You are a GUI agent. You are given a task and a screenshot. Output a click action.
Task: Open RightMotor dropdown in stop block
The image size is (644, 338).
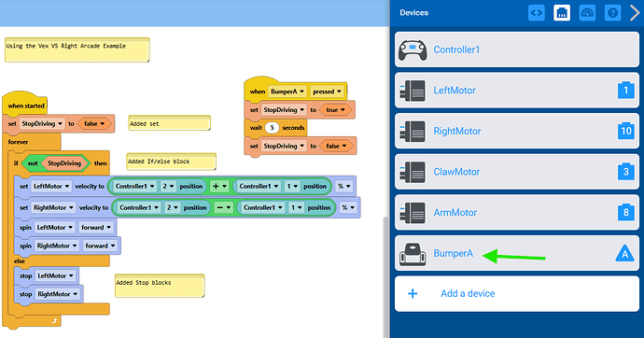tap(58, 294)
